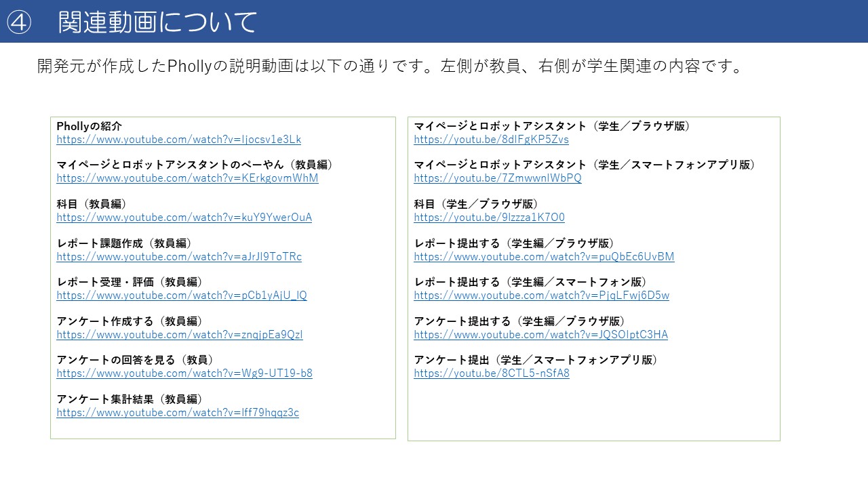
Task: Click the アンケート作成する（教員編） heading
Action: point(132,321)
